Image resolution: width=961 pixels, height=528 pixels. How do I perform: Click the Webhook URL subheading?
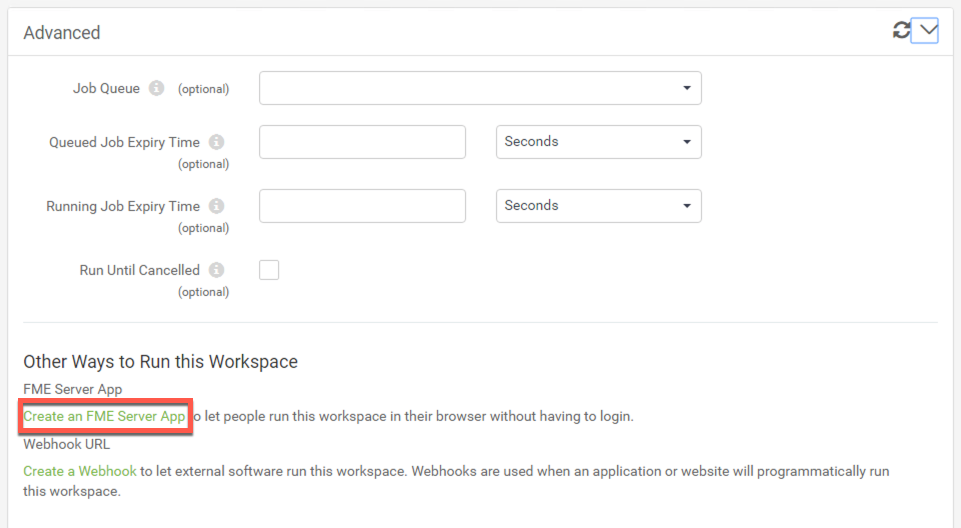point(67,444)
